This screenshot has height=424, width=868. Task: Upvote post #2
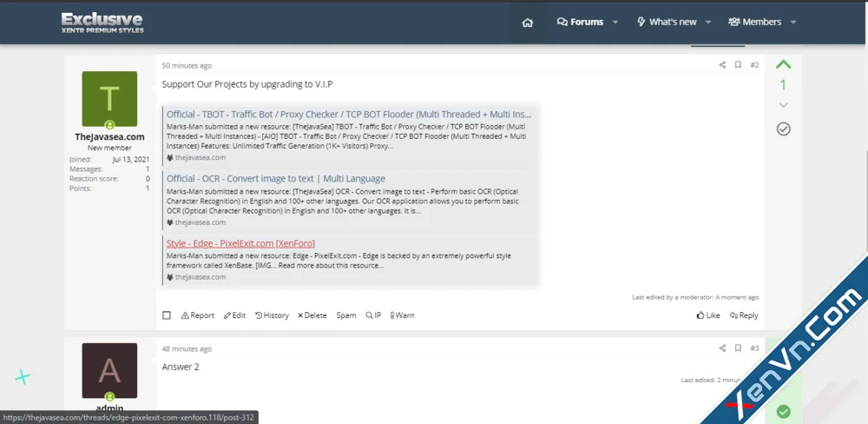point(783,64)
